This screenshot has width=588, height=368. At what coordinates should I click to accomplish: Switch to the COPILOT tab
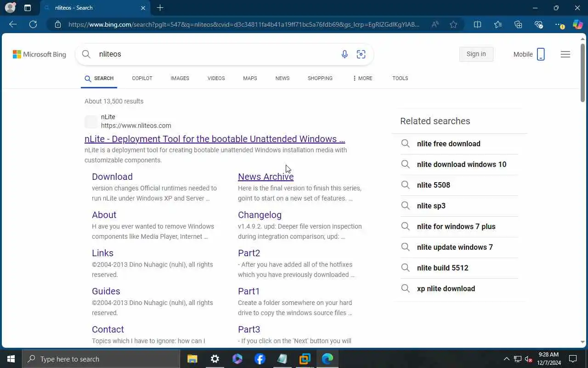[x=142, y=78]
